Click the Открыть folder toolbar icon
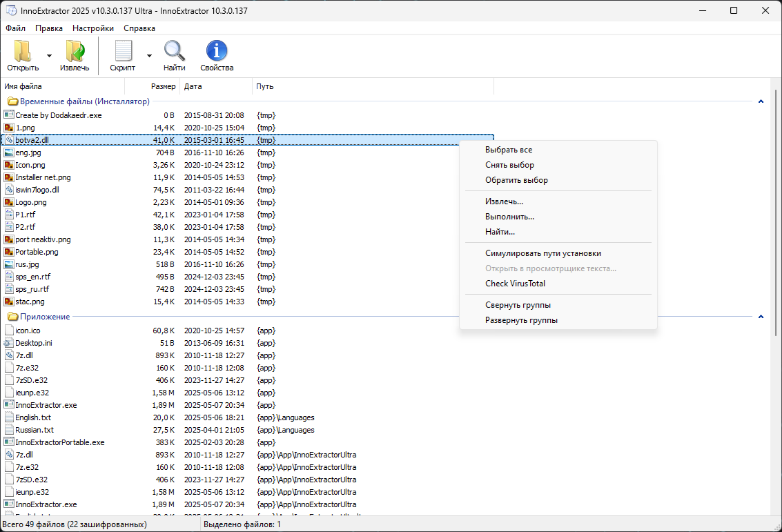 point(23,51)
